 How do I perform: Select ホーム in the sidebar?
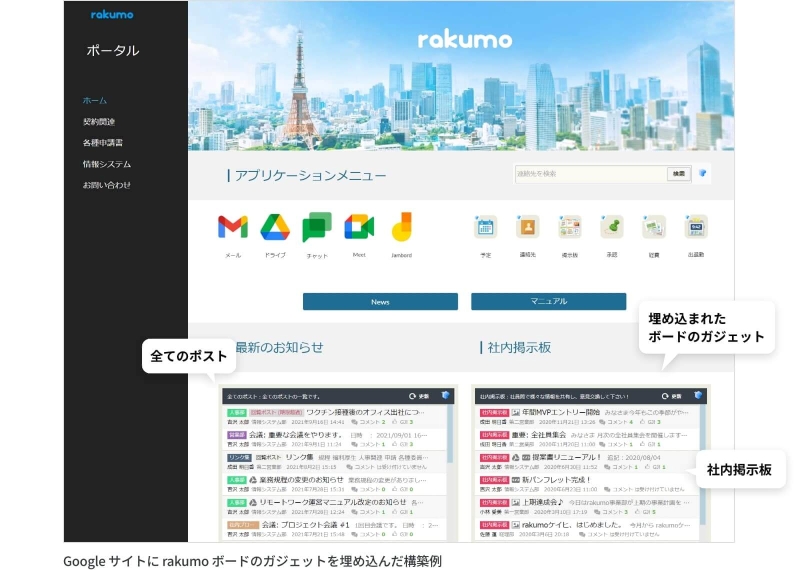tap(95, 100)
